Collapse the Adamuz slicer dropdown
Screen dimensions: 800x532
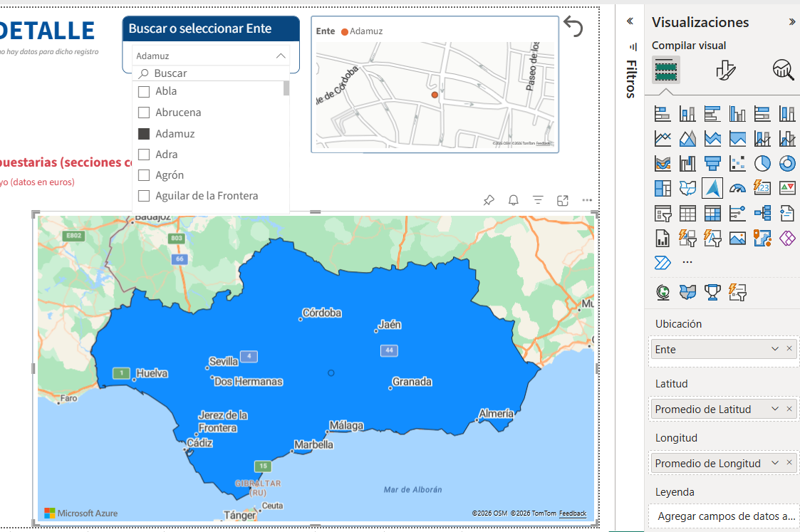(x=281, y=56)
